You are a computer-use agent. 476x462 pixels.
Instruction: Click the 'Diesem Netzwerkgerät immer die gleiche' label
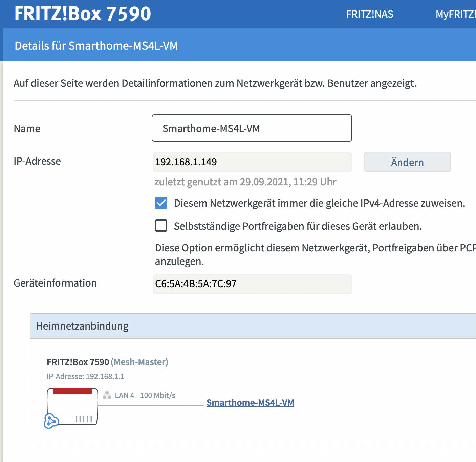[320, 203]
